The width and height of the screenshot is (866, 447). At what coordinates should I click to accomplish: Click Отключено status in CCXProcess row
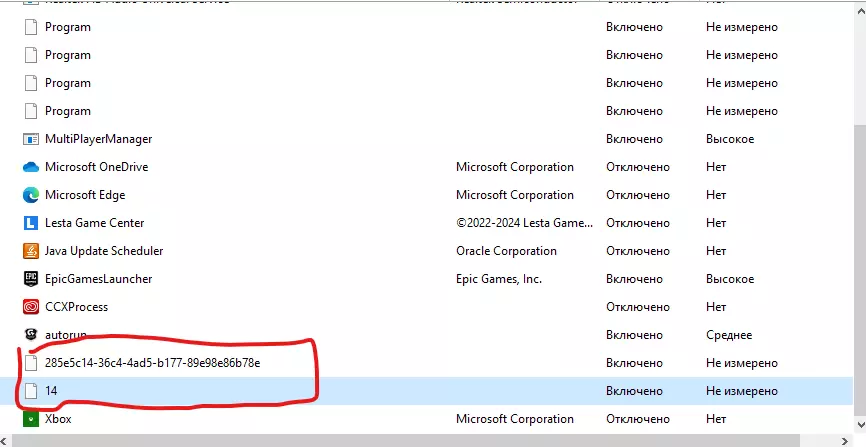tap(638, 307)
